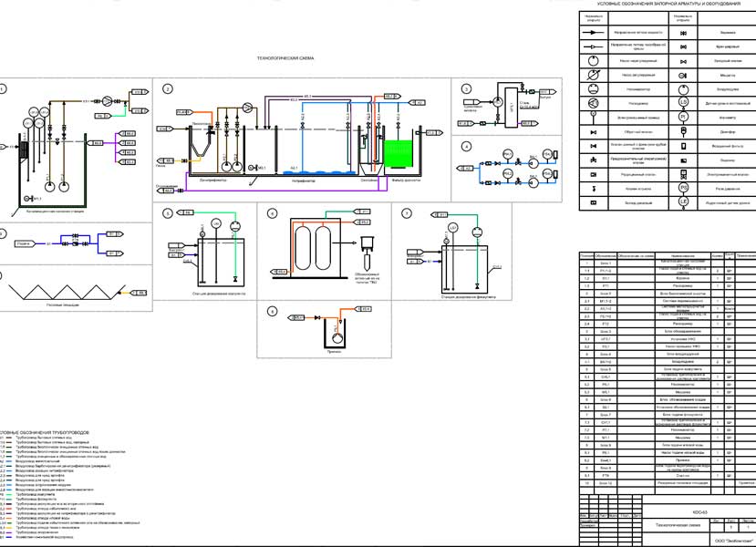Click the circled number 4 block marker
This screenshot has height=547, width=756.
pos(466,146)
